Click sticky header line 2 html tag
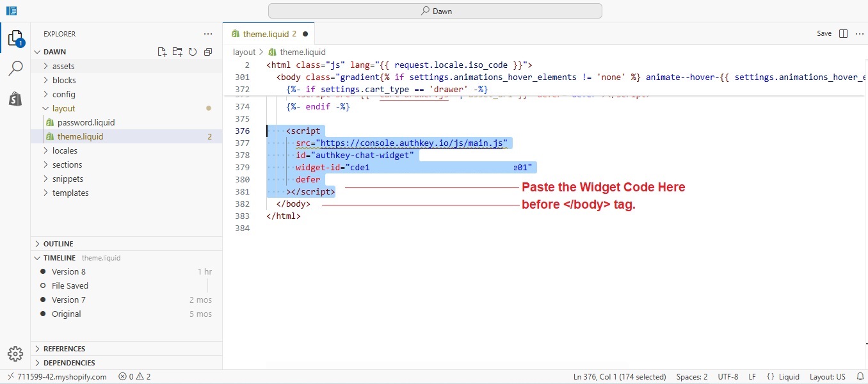 [399, 65]
